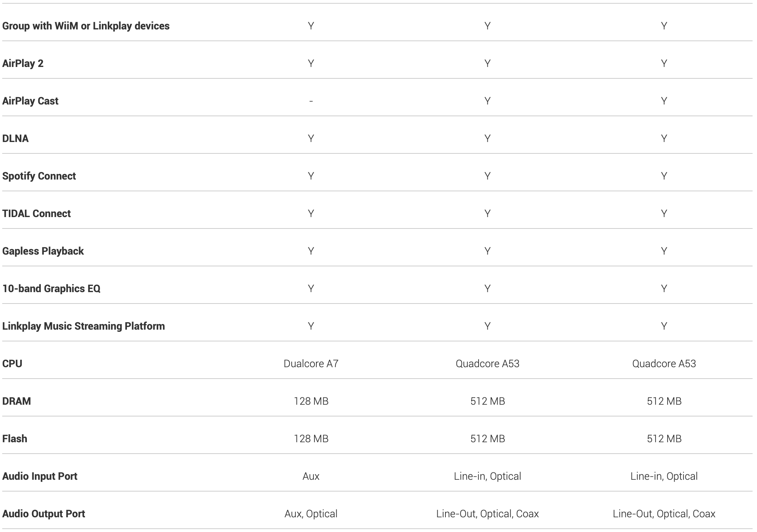Select the CPU row label
The image size is (757, 532).
(x=12, y=363)
